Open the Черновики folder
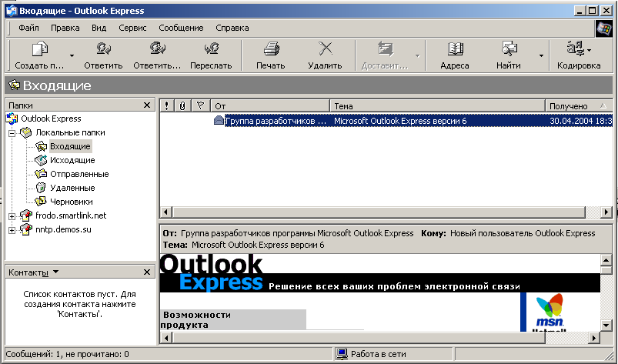618x364 pixels. click(72, 202)
